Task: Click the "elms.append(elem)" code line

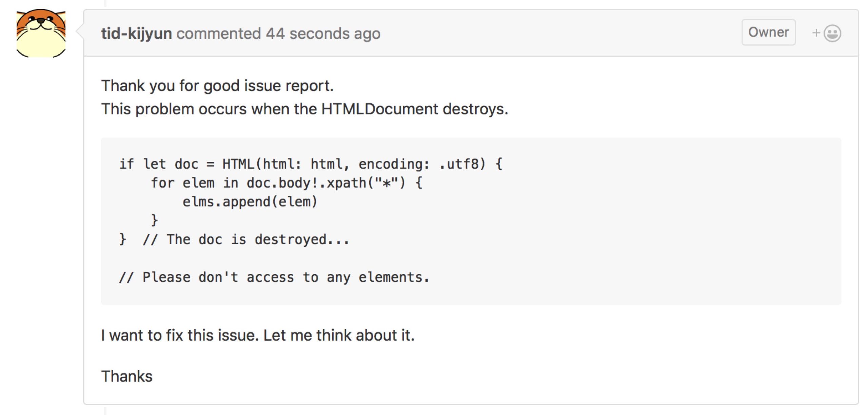Action: click(250, 202)
